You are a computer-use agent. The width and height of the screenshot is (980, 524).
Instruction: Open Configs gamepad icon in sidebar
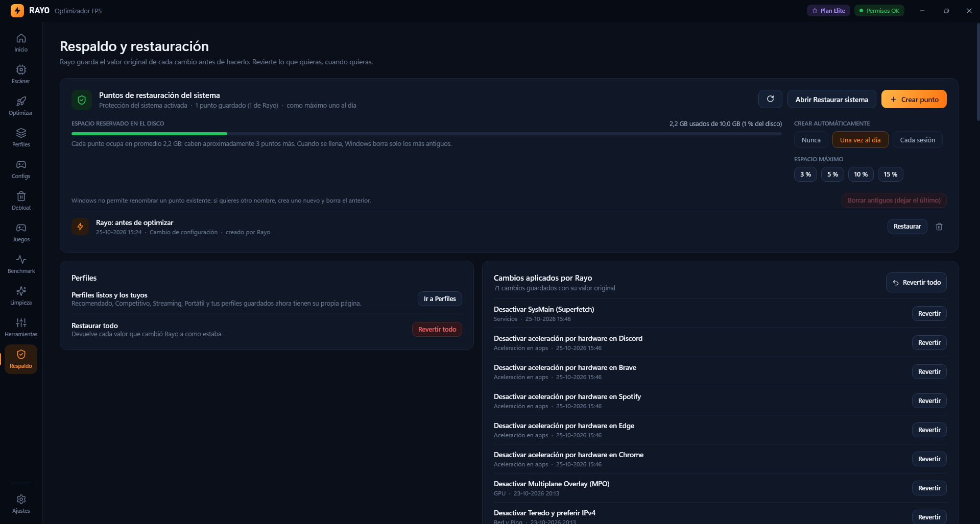click(21, 165)
